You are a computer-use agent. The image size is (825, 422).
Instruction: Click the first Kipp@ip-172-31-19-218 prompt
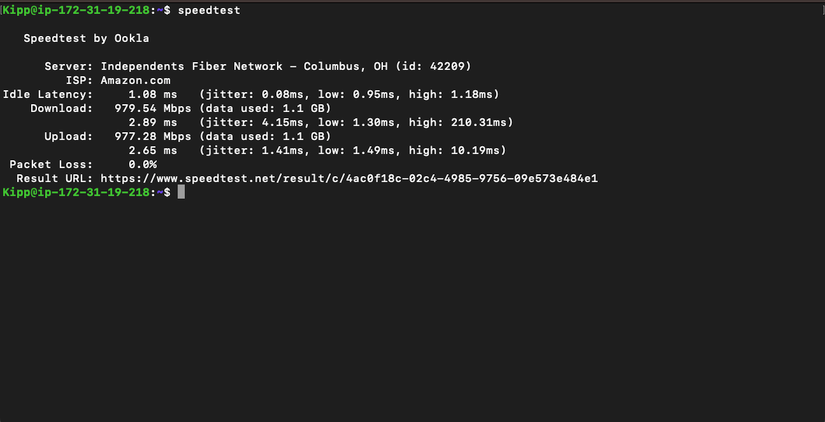[78, 10]
